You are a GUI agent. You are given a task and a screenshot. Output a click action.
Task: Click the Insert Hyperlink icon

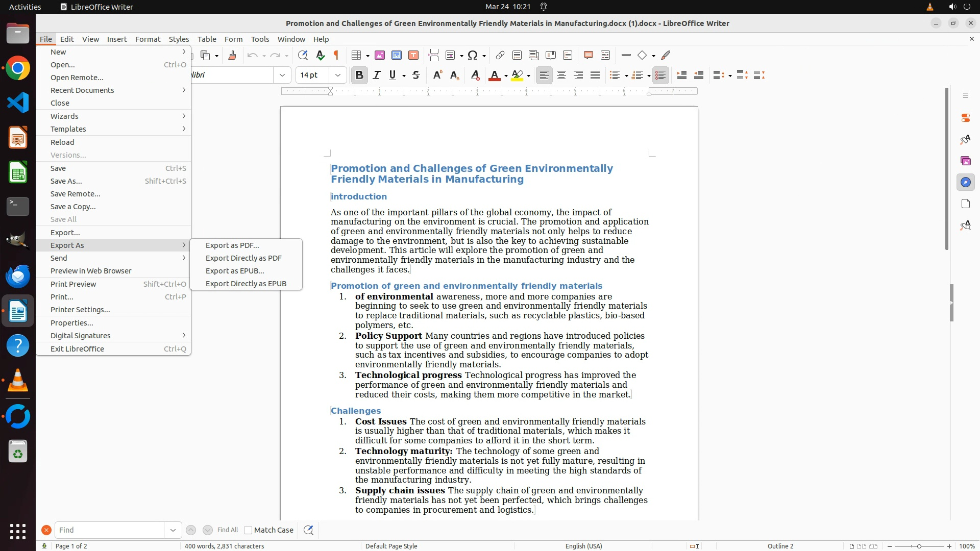(x=500, y=56)
